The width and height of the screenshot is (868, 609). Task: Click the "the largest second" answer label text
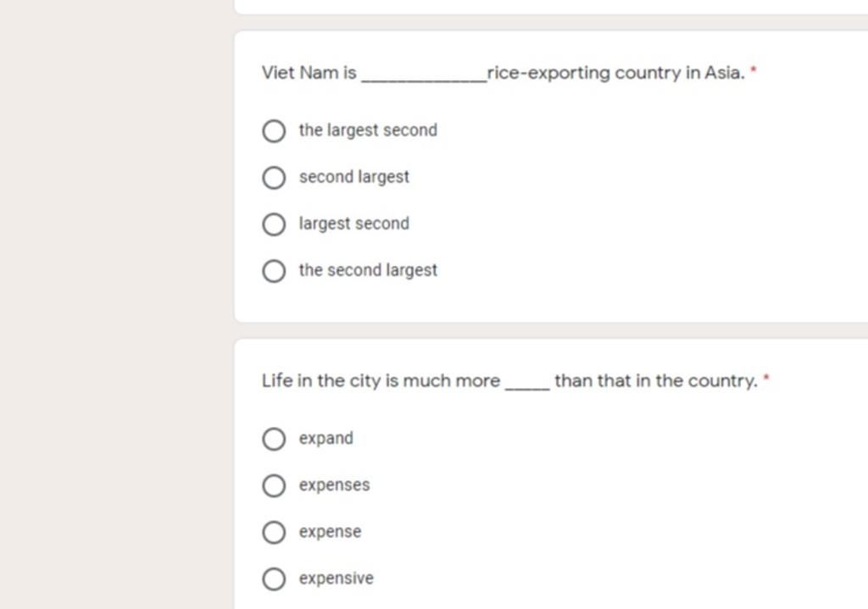coord(368,130)
